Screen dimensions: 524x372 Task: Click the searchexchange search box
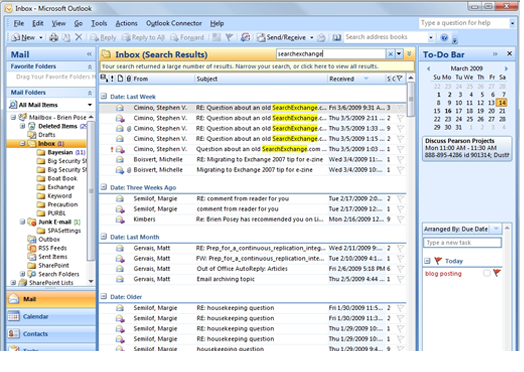click(331, 53)
